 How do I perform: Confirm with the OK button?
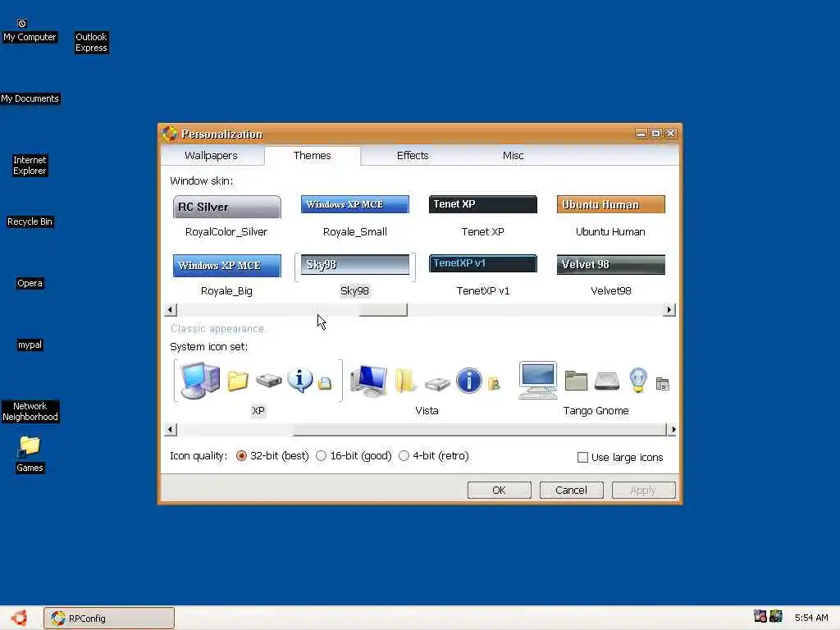click(x=500, y=491)
